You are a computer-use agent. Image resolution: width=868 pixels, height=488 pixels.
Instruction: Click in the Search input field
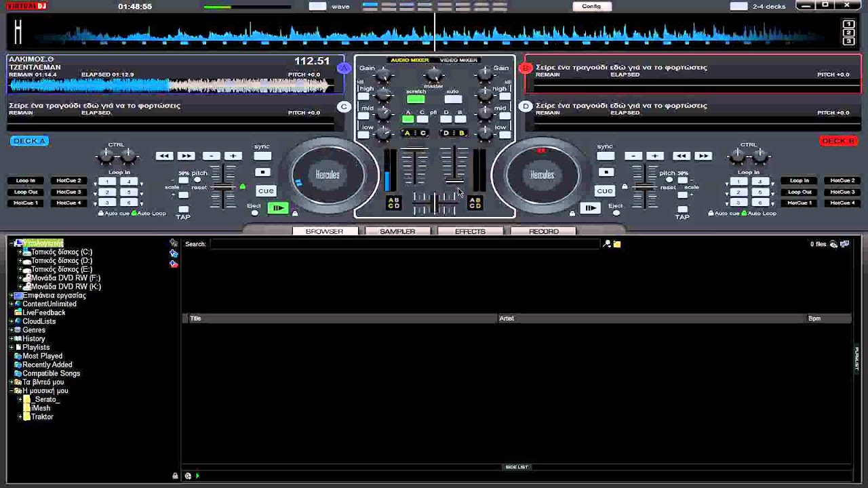405,244
